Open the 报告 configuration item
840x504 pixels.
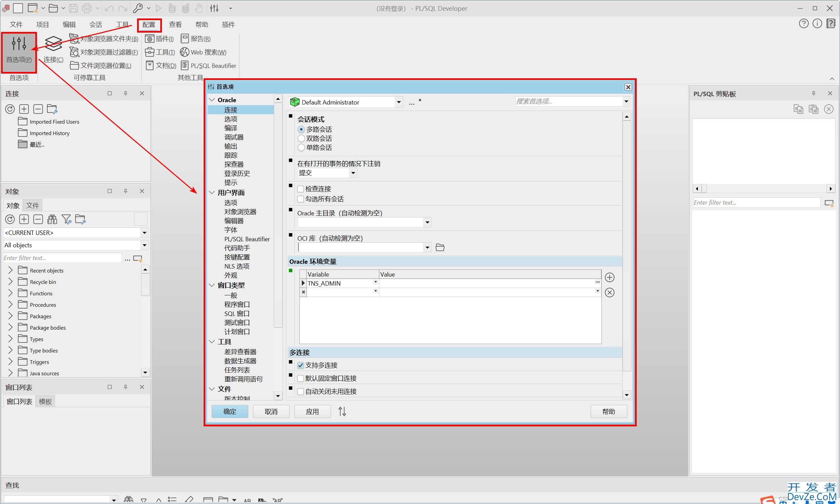click(196, 39)
